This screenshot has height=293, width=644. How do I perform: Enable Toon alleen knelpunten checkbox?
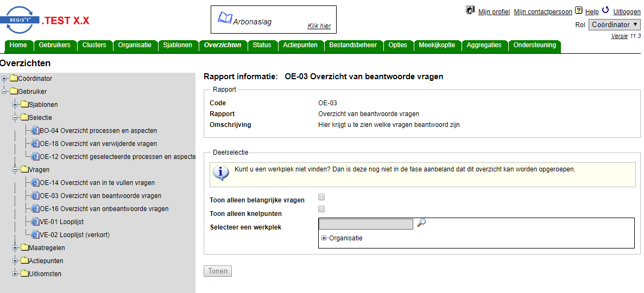tap(321, 209)
